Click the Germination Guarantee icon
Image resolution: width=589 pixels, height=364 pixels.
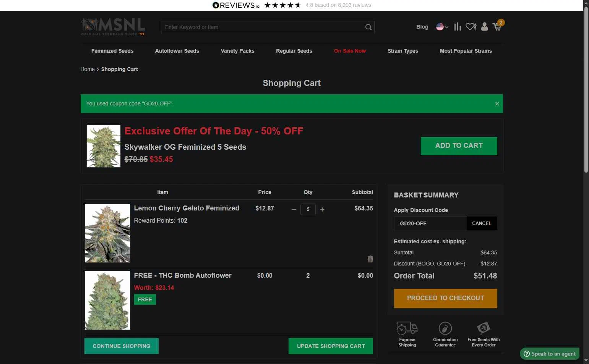[445, 328]
